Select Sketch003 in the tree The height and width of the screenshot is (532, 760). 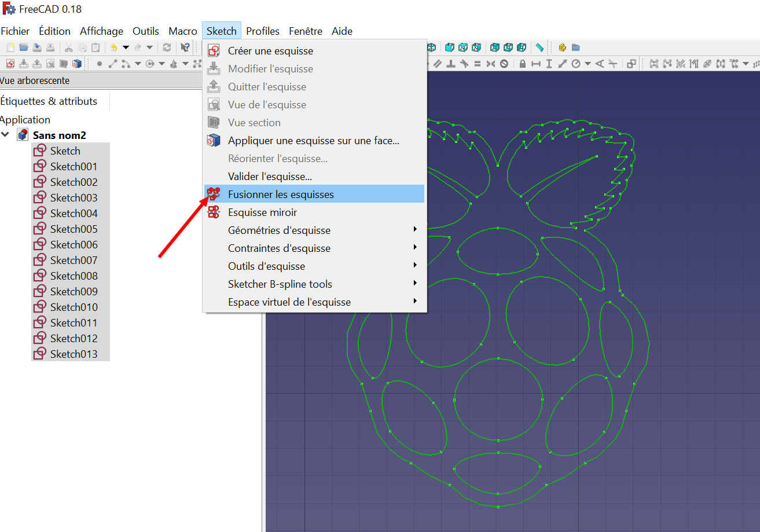click(x=74, y=198)
